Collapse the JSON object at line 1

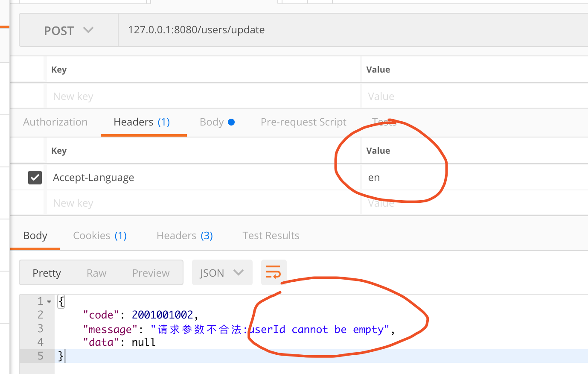click(x=49, y=301)
